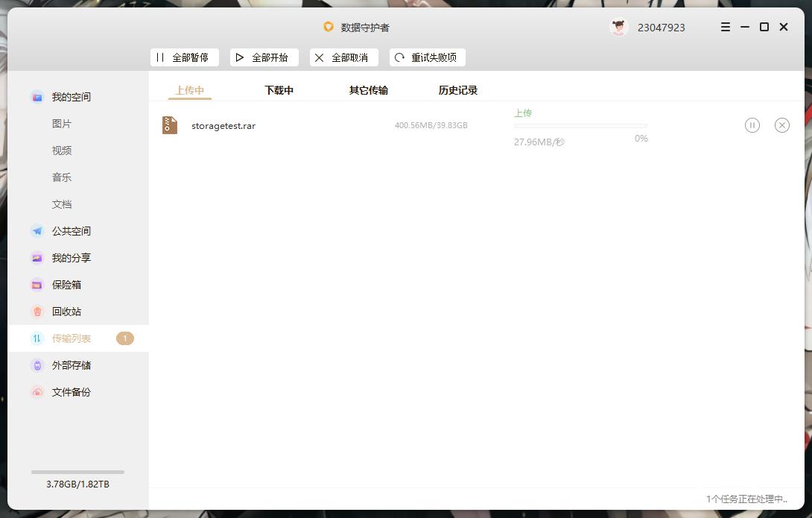The image size is (812, 518).
Task: Open the 历史记录 tab
Action: (457, 89)
